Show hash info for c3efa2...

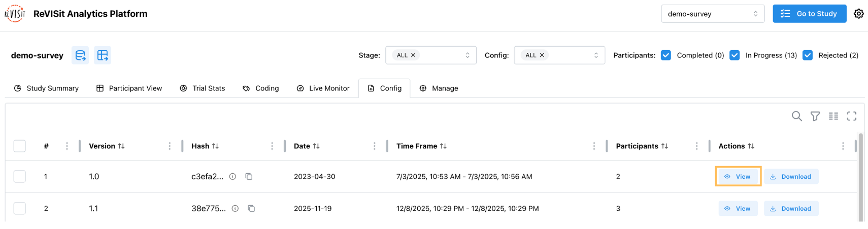pos(232,177)
